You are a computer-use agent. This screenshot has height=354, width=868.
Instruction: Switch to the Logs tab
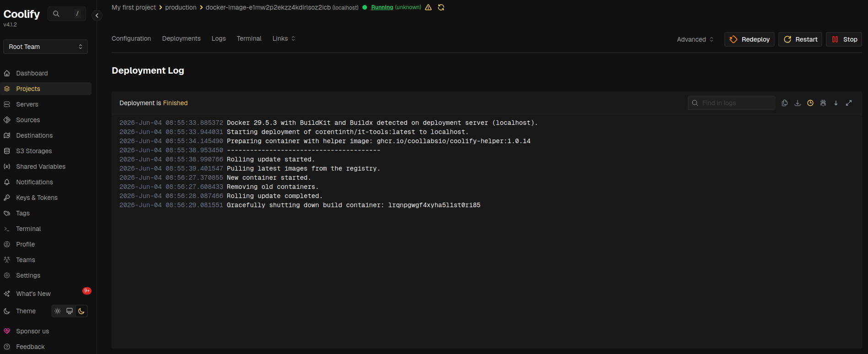click(219, 38)
